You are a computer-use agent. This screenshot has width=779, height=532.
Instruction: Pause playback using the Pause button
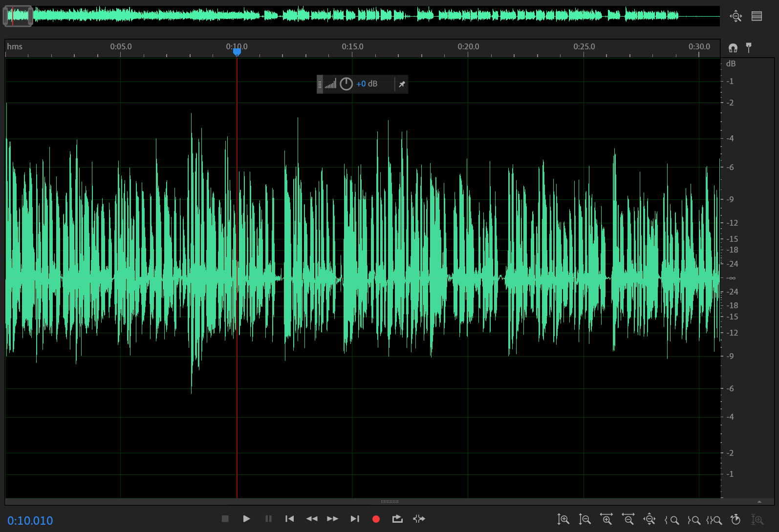point(268,519)
